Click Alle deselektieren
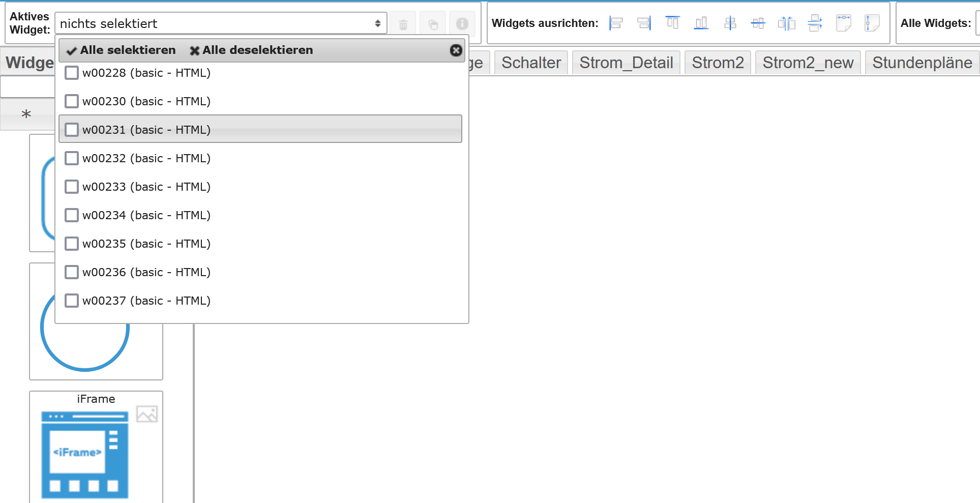This screenshot has width=980, height=503. point(251,50)
